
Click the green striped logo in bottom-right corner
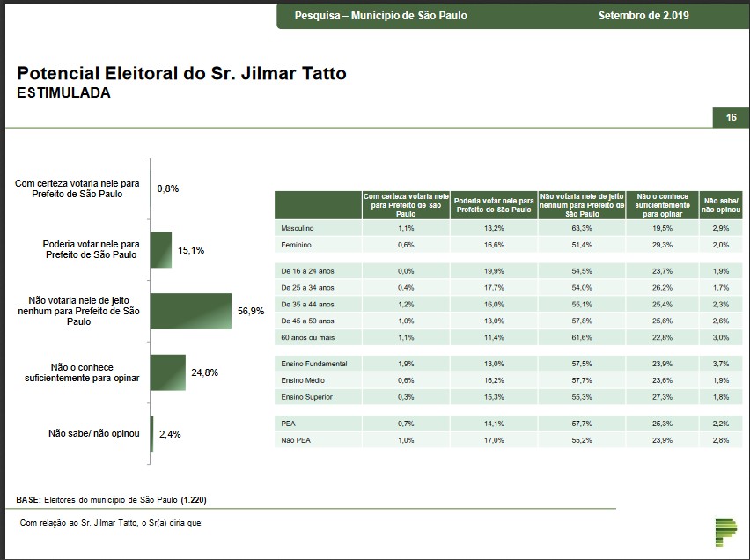point(725,533)
